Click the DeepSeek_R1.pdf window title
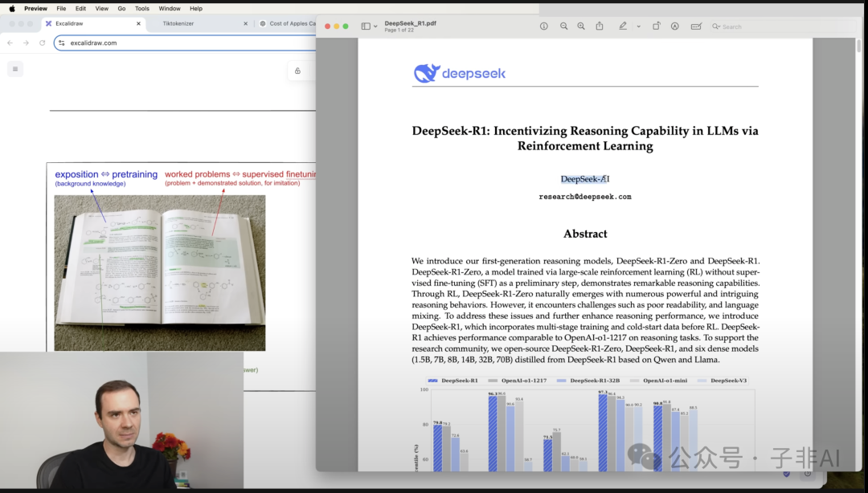 point(410,23)
